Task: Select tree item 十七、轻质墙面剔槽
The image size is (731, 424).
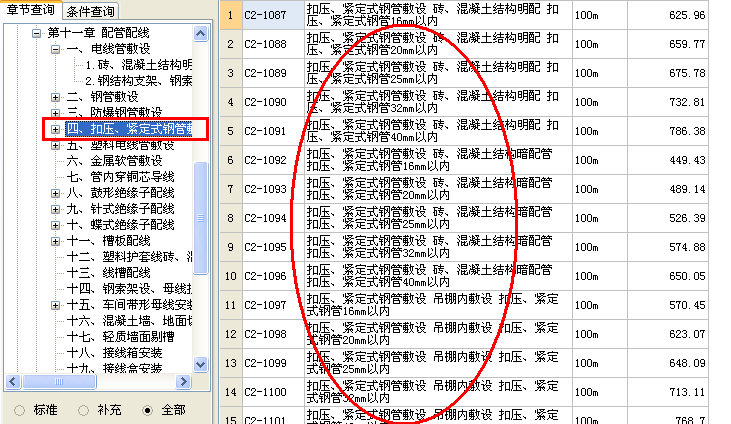Action: (x=121, y=337)
